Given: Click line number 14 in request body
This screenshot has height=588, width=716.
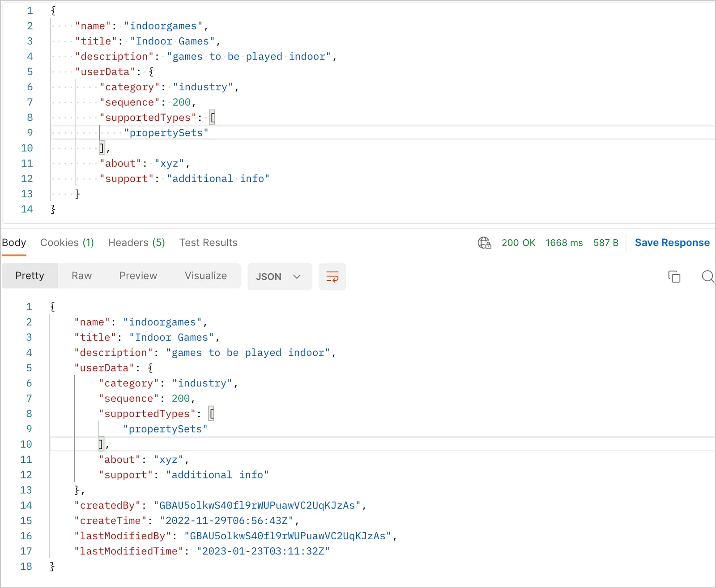Looking at the screenshot, I should pyautogui.click(x=27, y=209).
